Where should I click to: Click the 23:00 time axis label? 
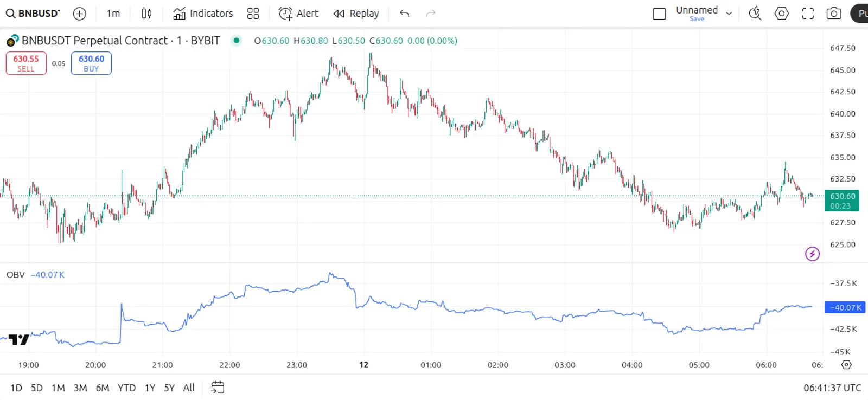click(x=297, y=365)
